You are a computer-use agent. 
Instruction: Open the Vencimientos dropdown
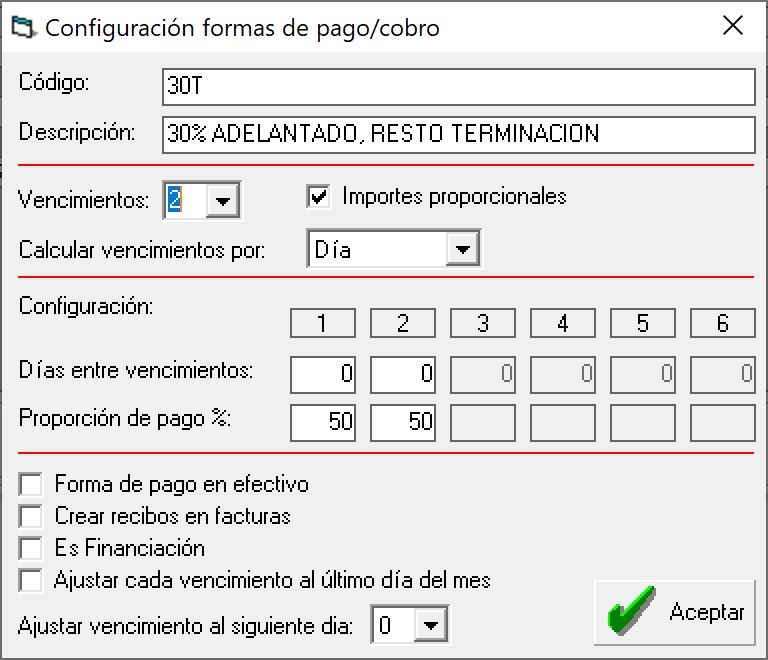tap(223, 201)
